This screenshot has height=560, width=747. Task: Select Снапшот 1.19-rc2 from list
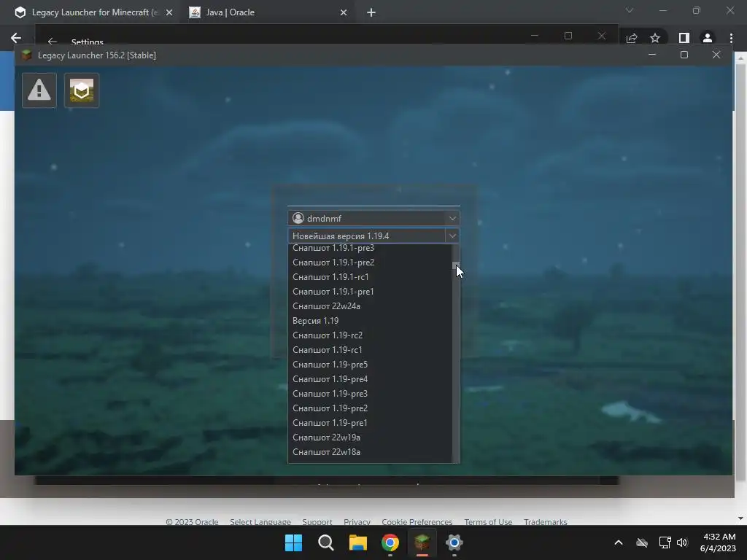pos(370,335)
